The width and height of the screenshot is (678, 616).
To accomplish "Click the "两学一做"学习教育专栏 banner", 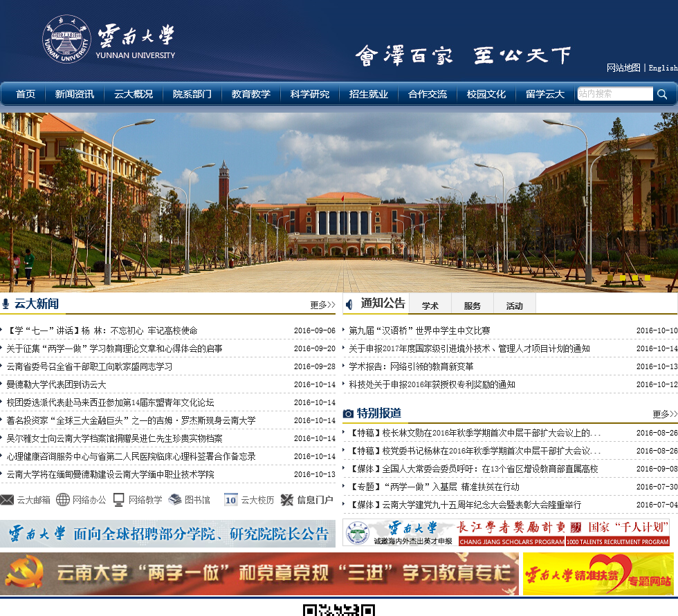I will click(259, 574).
